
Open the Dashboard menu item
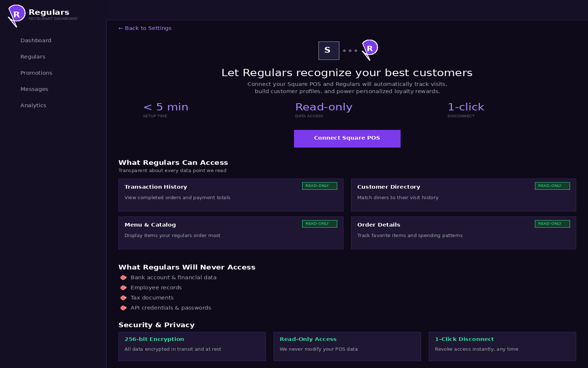(x=36, y=40)
